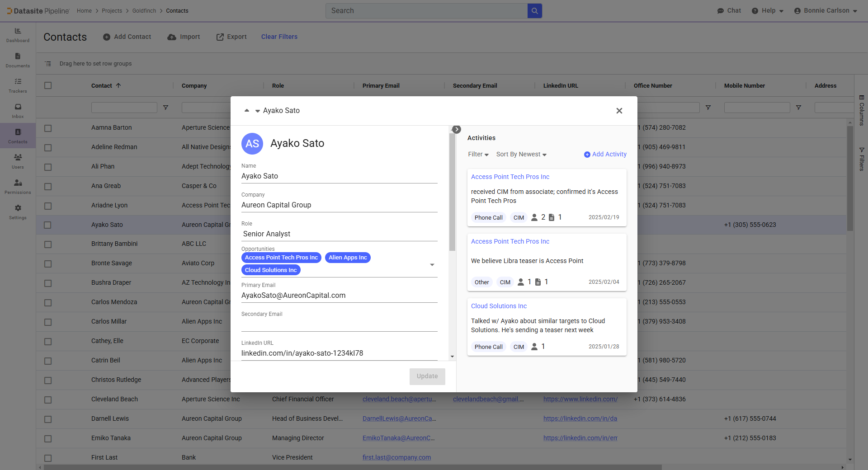Screen dimensions: 868x470
Task: Select Contacts in the sidebar
Action: tap(18, 136)
